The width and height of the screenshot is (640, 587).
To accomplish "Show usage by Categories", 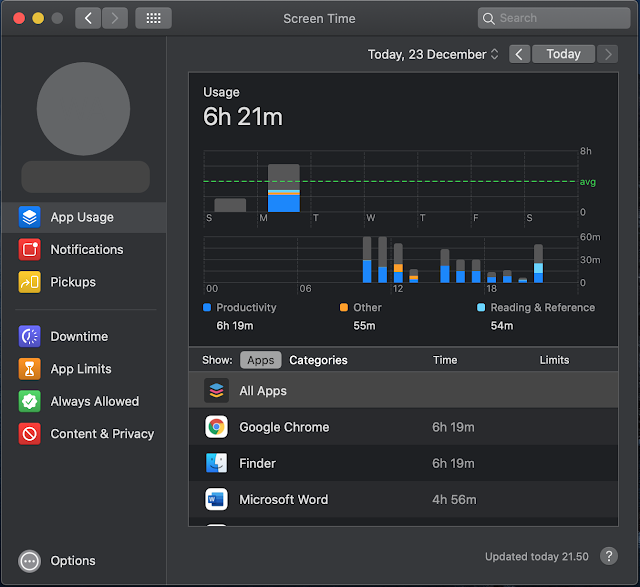I will point(318,360).
